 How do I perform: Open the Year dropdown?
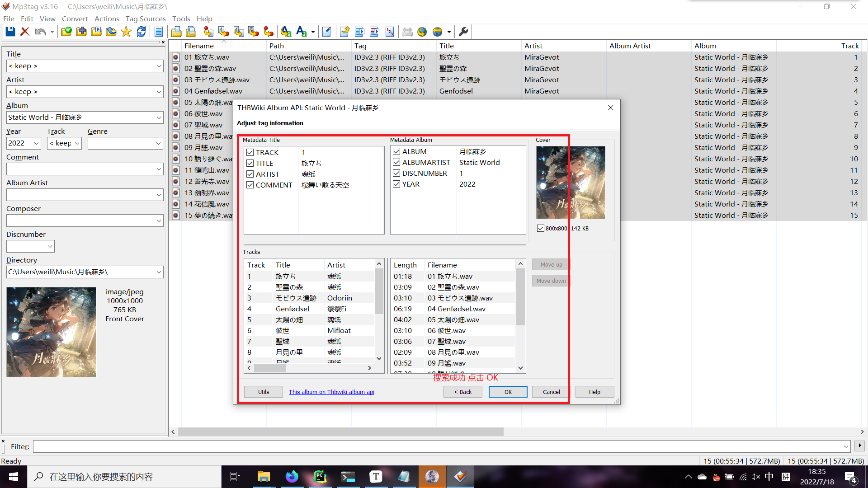pyautogui.click(x=37, y=144)
